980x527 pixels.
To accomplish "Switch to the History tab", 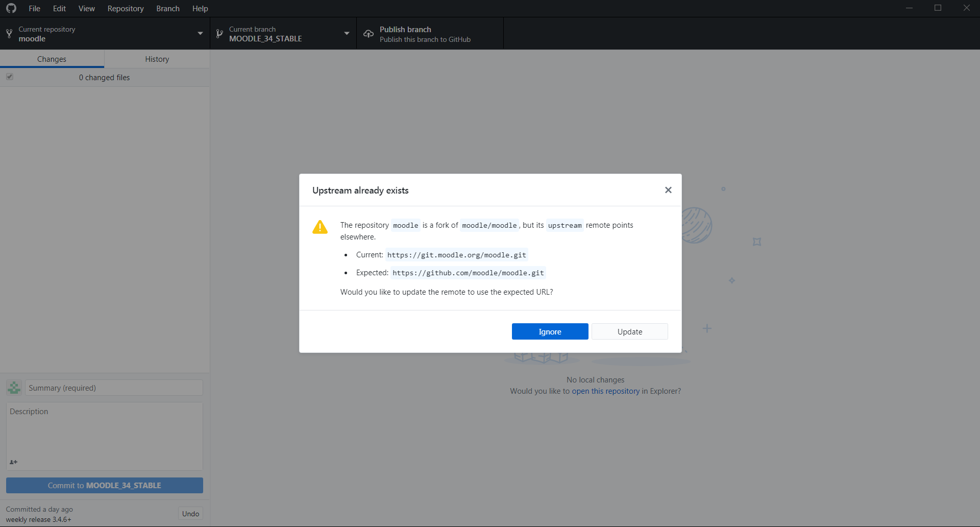I will [x=157, y=59].
